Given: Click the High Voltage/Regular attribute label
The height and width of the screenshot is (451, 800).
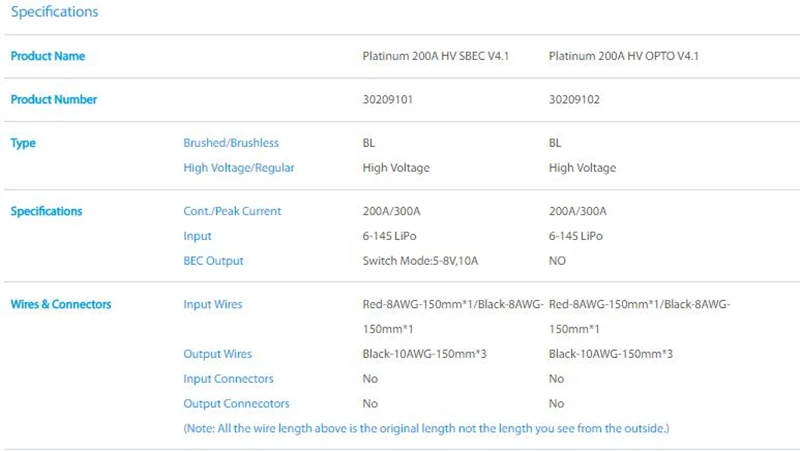Looking at the screenshot, I should pos(239,168).
